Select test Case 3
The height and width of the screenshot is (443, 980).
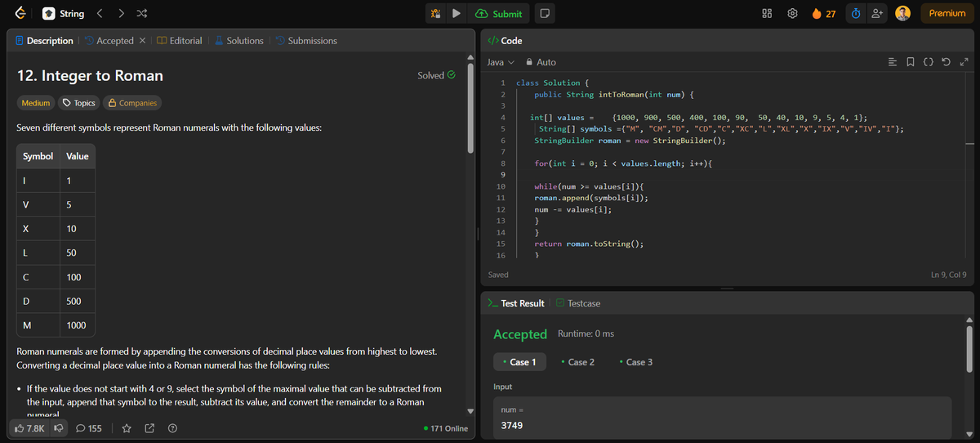[636, 362]
